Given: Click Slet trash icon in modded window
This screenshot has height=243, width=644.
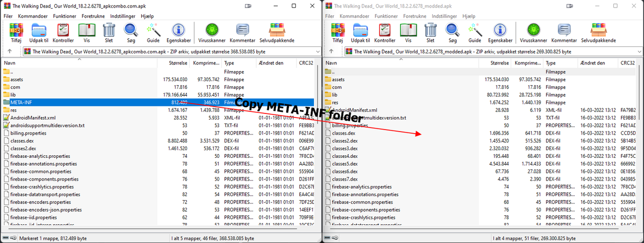Looking at the screenshot, I should 430,33.
